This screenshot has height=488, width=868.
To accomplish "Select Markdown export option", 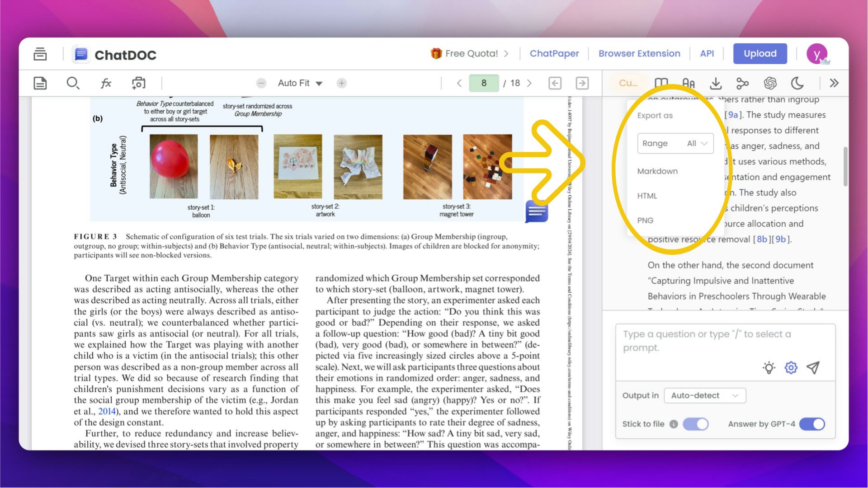I will [x=657, y=171].
